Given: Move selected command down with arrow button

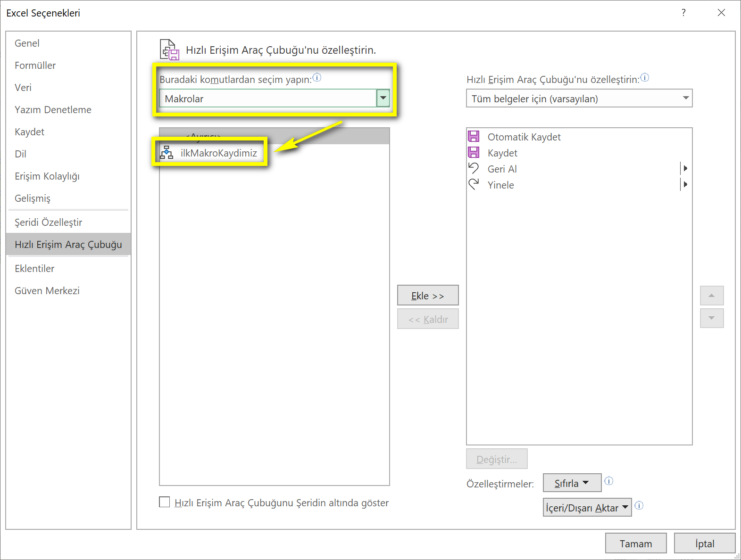Looking at the screenshot, I should click(x=712, y=318).
